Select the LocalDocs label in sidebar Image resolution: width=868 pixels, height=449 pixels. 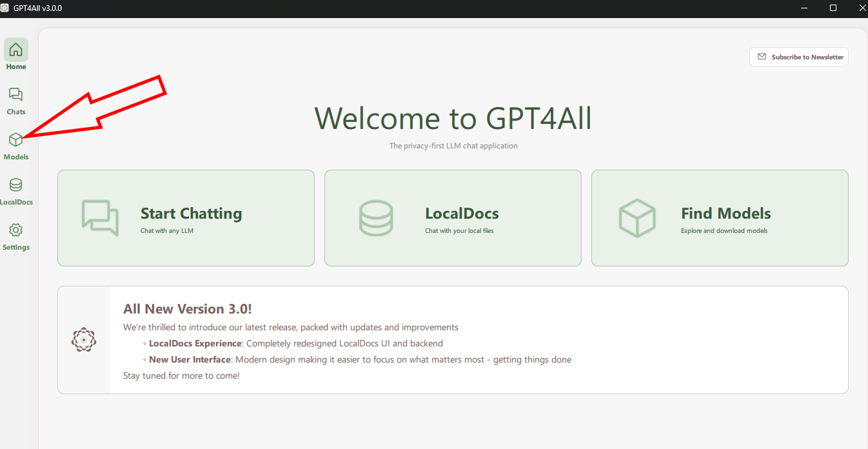click(16, 203)
